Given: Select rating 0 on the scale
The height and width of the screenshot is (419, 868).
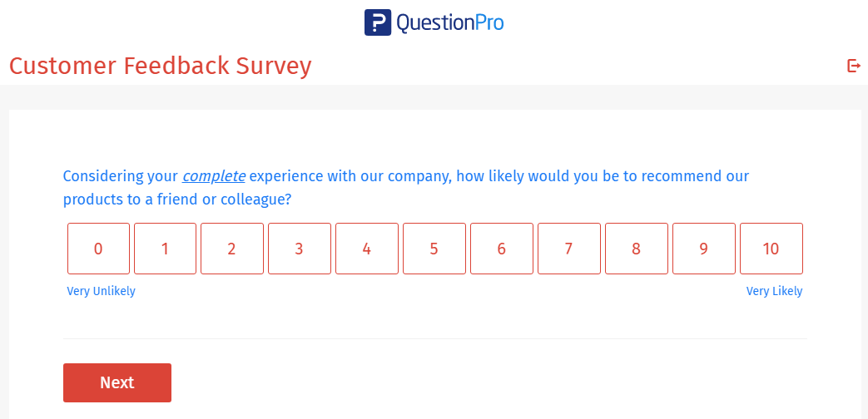Looking at the screenshot, I should [98, 249].
